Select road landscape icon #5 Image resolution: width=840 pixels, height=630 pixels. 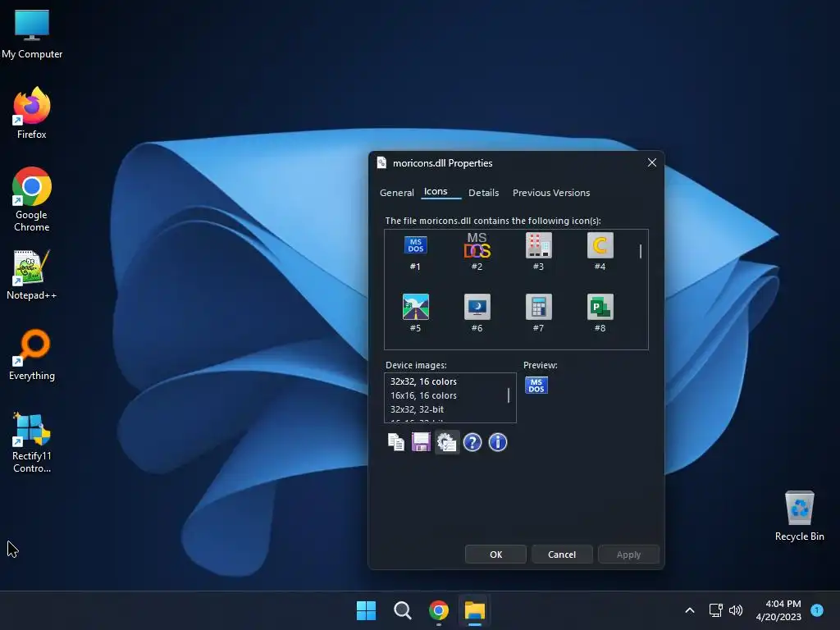click(415, 307)
